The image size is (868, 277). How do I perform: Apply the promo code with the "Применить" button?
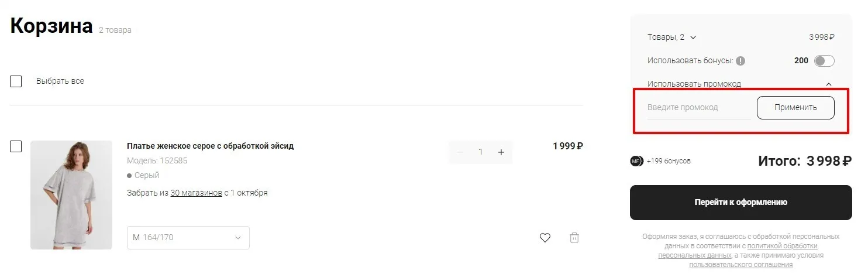(x=795, y=108)
